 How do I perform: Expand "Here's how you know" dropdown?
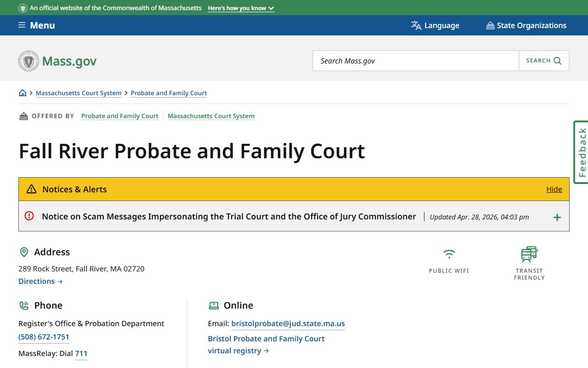pyautogui.click(x=241, y=8)
